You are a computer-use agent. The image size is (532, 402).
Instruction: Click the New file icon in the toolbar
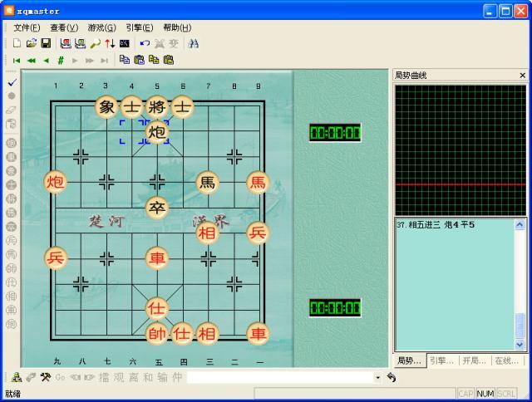(x=17, y=43)
